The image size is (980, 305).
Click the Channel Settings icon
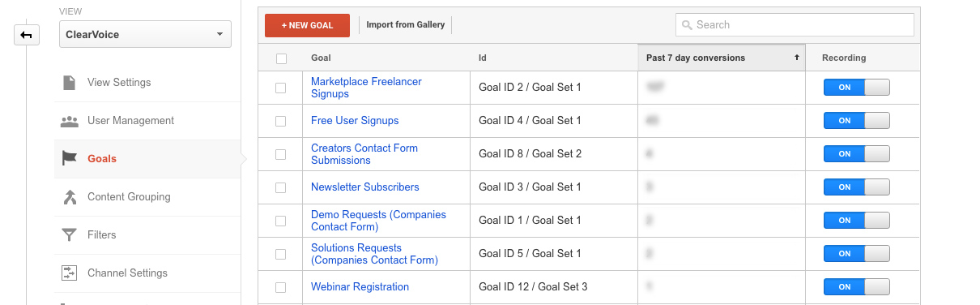click(70, 273)
